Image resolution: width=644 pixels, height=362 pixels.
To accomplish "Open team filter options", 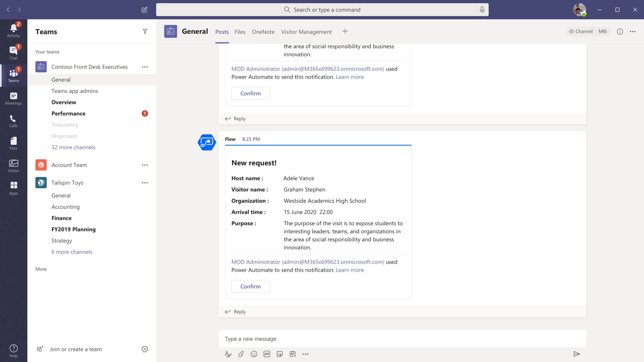I will click(x=145, y=31).
